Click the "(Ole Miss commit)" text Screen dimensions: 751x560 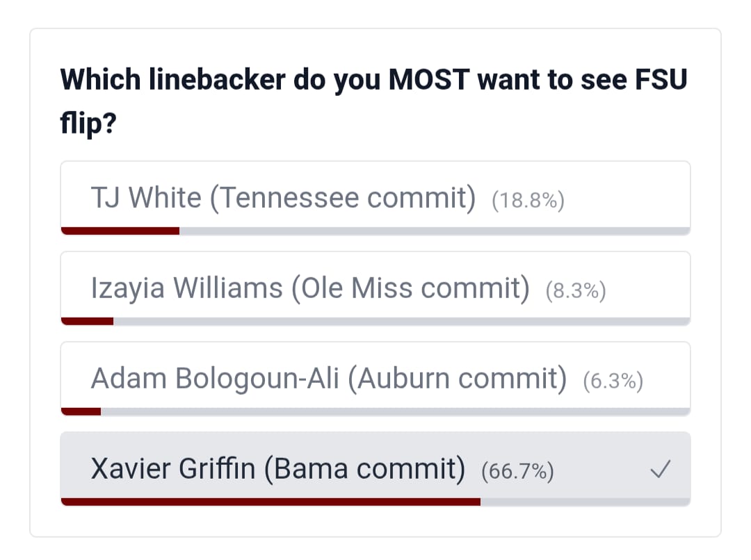[x=410, y=288]
